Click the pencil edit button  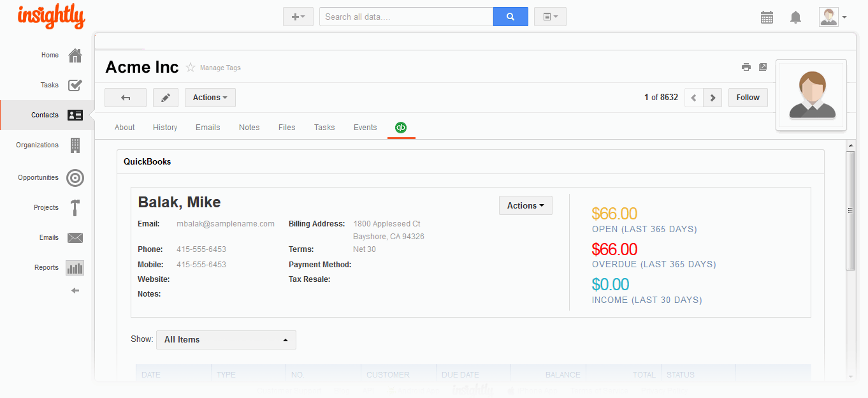click(166, 98)
